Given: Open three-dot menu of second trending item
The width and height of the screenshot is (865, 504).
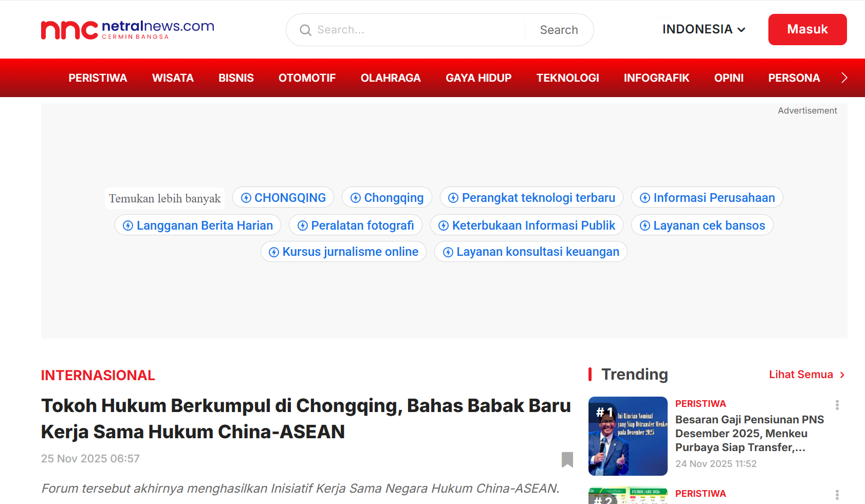Looking at the screenshot, I should pyautogui.click(x=837, y=495).
